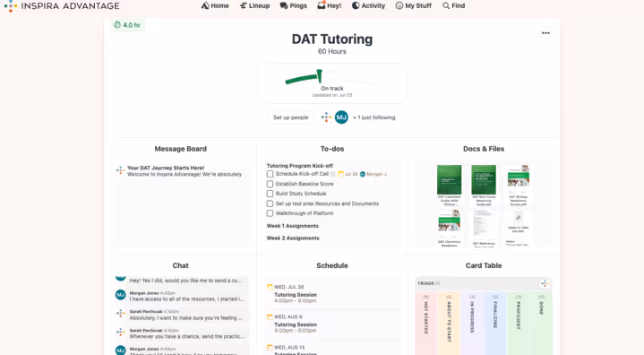The height and width of the screenshot is (355, 644).
Task: Click Sarah's avatar on 'Absolutely' message
Action: [120, 313]
